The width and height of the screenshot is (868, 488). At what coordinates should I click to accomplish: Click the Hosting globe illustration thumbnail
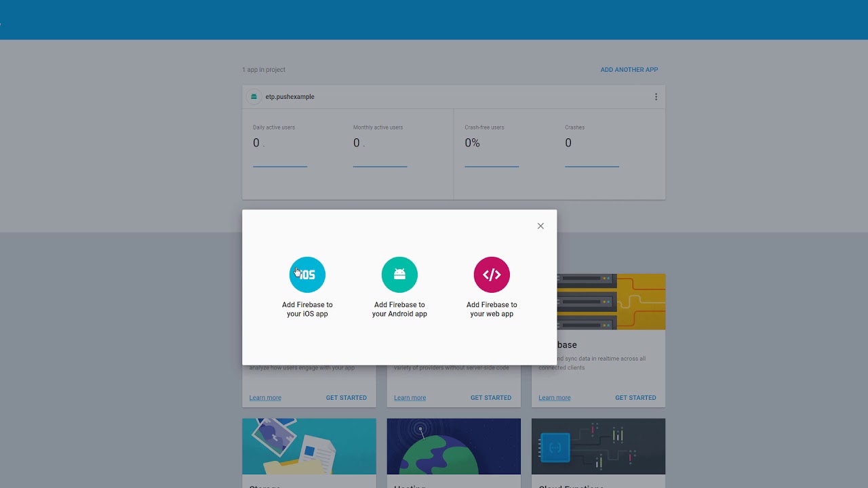coord(454,446)
